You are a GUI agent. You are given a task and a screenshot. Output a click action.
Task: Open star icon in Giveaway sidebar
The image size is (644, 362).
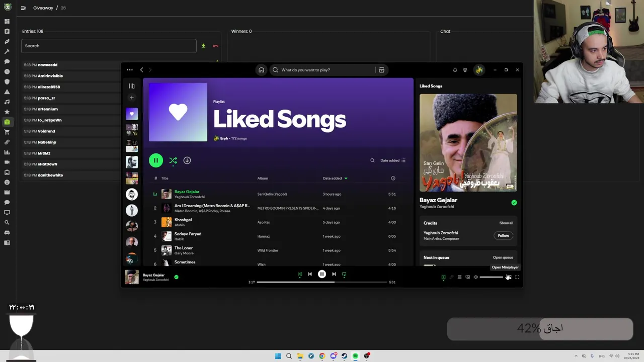(x=7, y=112)
